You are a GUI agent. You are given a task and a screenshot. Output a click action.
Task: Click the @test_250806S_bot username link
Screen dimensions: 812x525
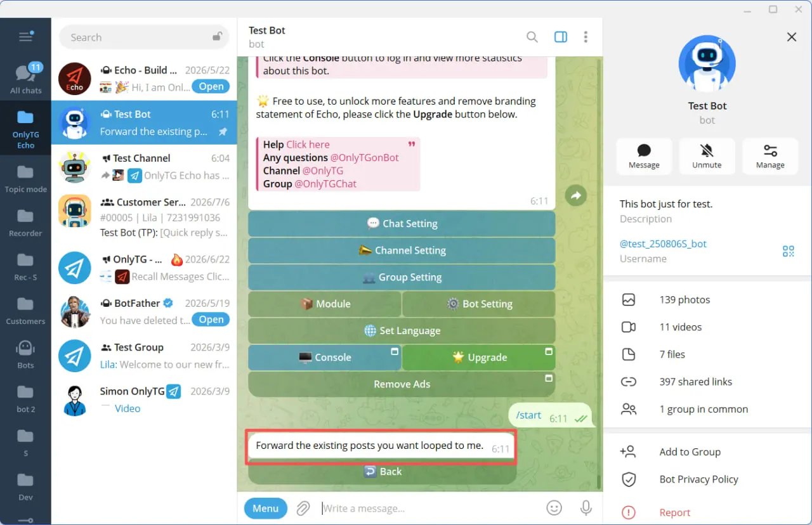point(663,244)
